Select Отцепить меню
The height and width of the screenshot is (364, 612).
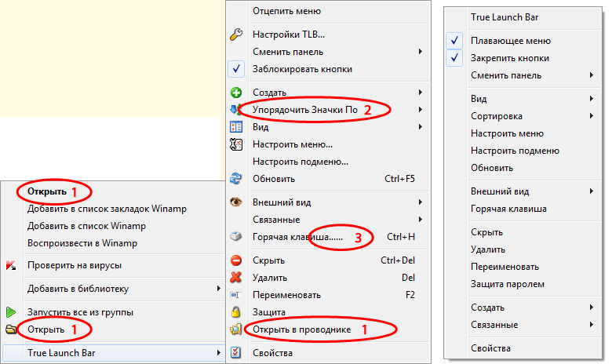[286, 11]
